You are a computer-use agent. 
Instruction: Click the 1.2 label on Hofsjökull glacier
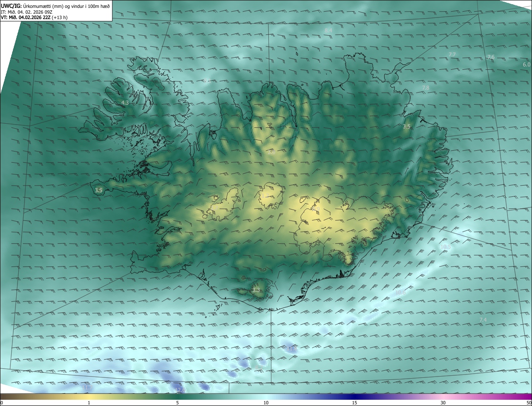(265, 196)
